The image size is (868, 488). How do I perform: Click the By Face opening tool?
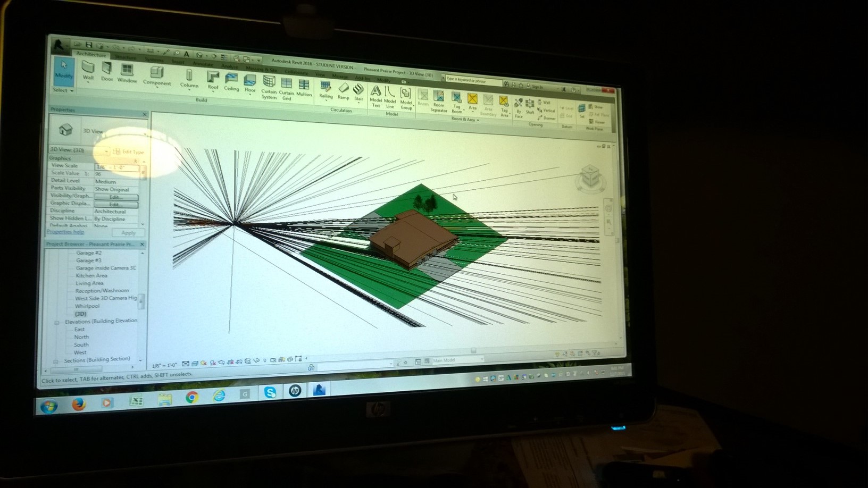pyautogui.click(x=519, y=108)
